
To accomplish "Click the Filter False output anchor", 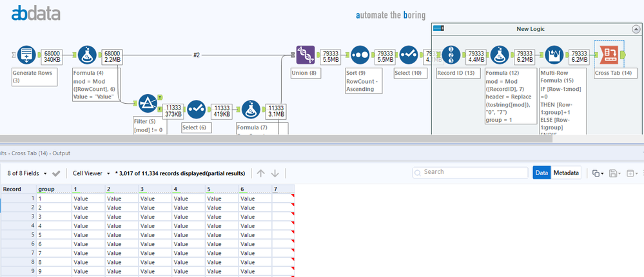I will pyautogui.click(x=160, y=110).
